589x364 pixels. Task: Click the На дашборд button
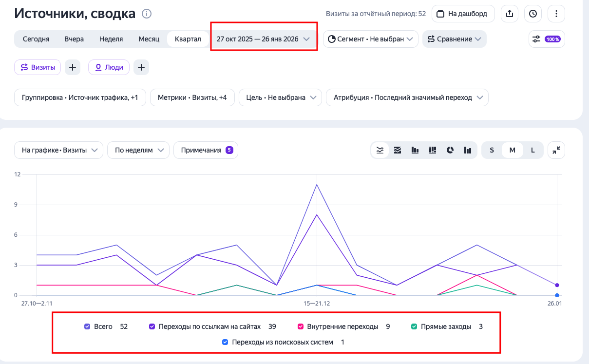(463, 14)
